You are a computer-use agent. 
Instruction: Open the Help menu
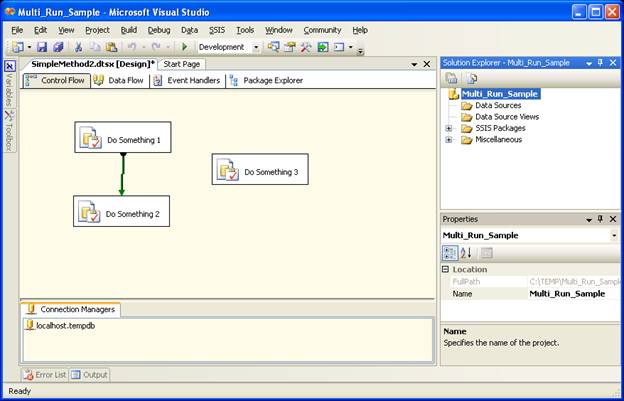(360, 30)
